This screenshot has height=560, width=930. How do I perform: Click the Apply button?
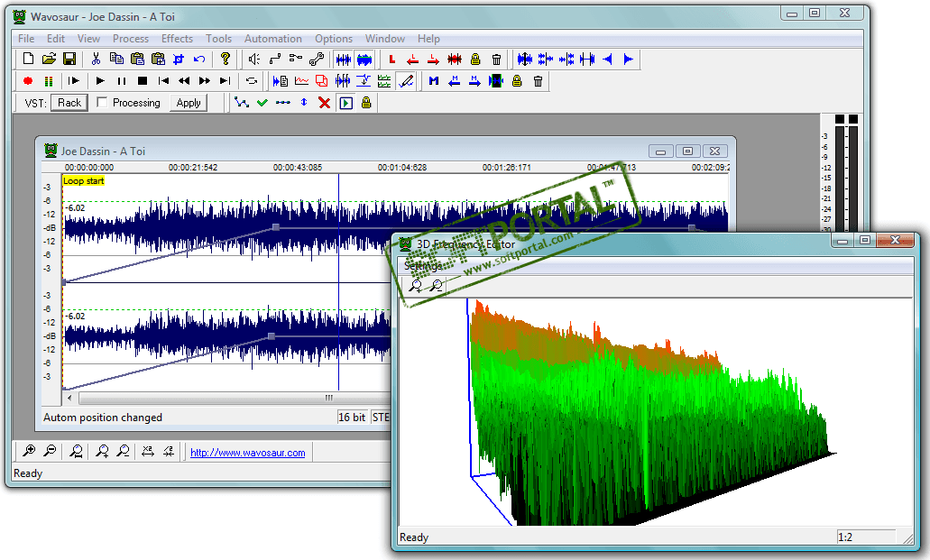click(189, 103)
